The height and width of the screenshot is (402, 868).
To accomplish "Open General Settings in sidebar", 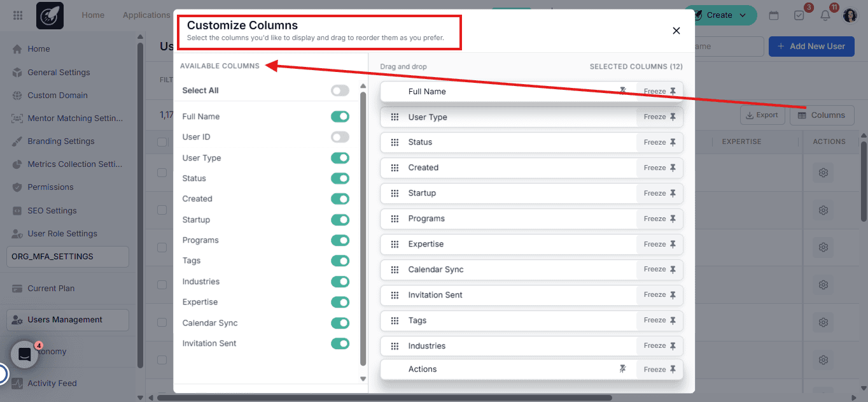I will (x=59, y=73).
